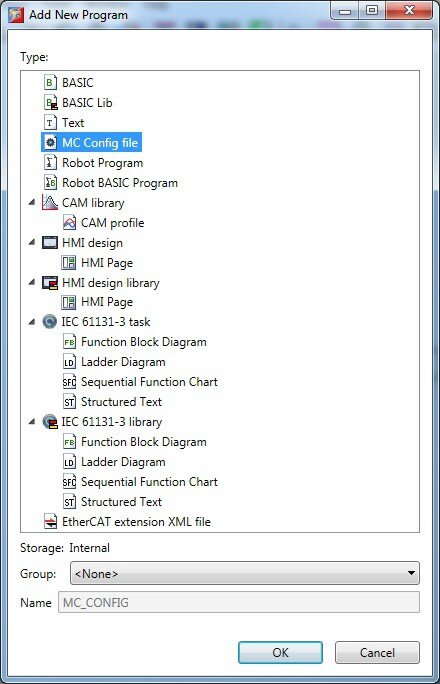Choose Structured Text icon under IEC 61131-3 task
The height and width of the screenshot is (684, 440).
coord(69,402)
